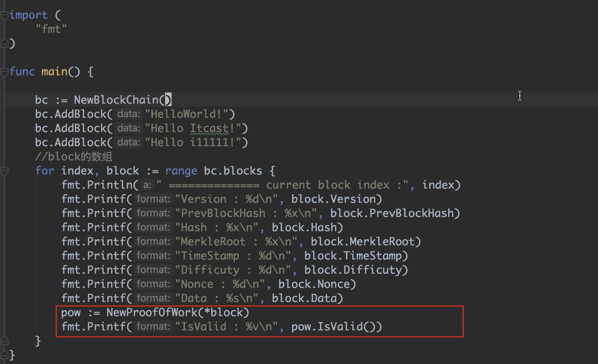This screenshot has width=598, height=364.
Task: Click the "Hello Itcast!" string argument
Action: (x=193, y=128)
